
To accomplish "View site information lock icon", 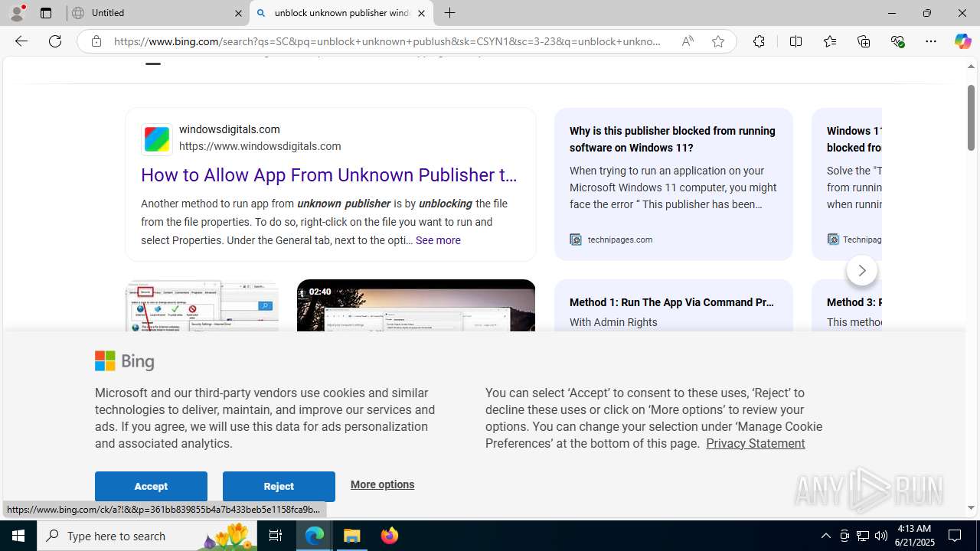I will (96, 41).
